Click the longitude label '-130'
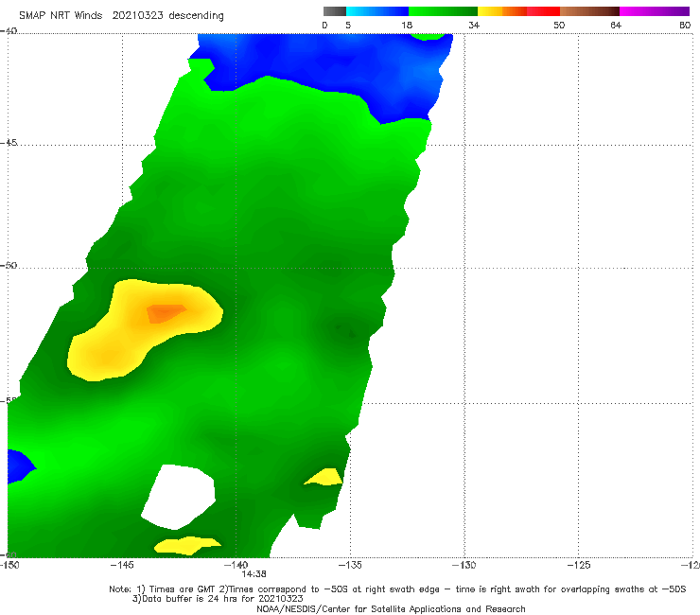The image size is (700, 615). [464, 565]
